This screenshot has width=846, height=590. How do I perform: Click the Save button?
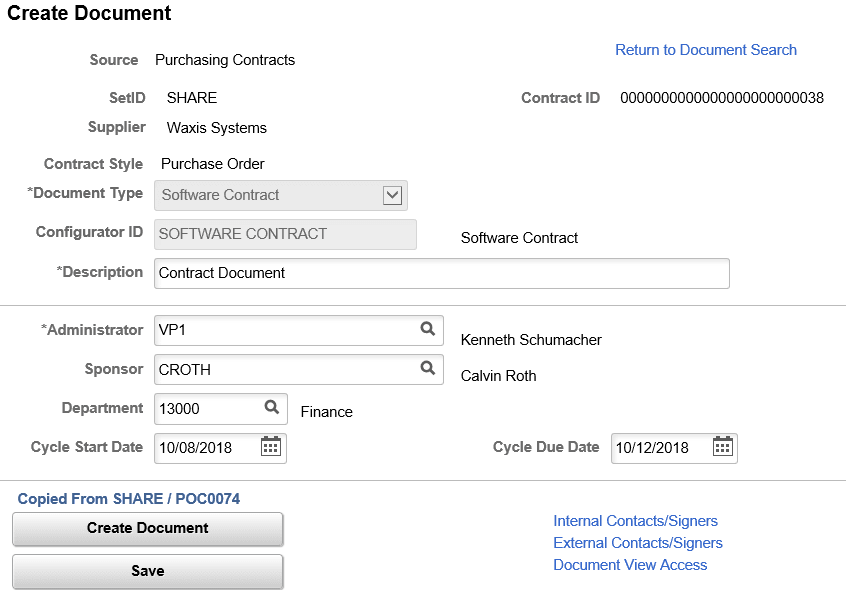[147, 570]
